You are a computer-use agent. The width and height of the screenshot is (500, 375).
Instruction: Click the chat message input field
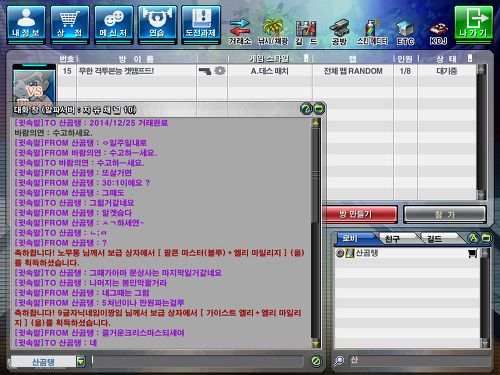(x=197, y=361)
